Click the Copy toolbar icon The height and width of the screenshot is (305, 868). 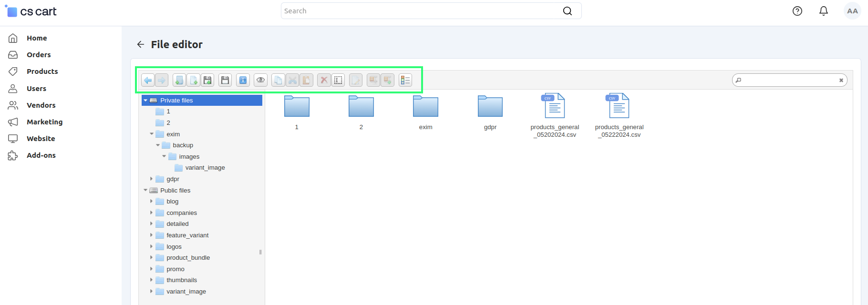point(278,80)
